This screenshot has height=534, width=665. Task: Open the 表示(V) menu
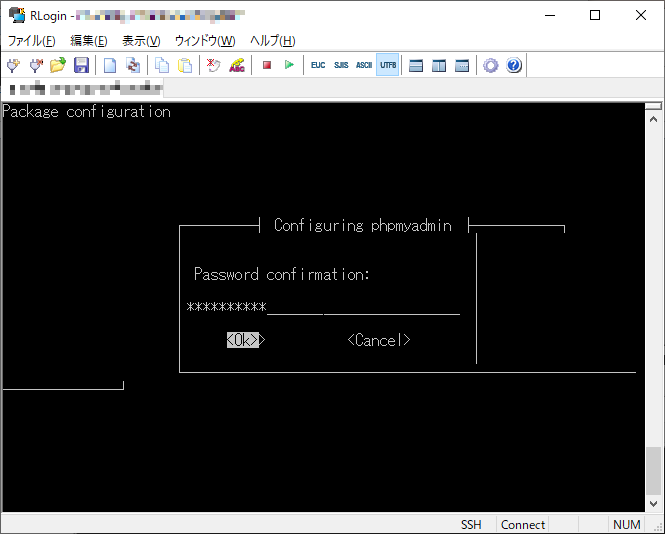pos(141,41)
